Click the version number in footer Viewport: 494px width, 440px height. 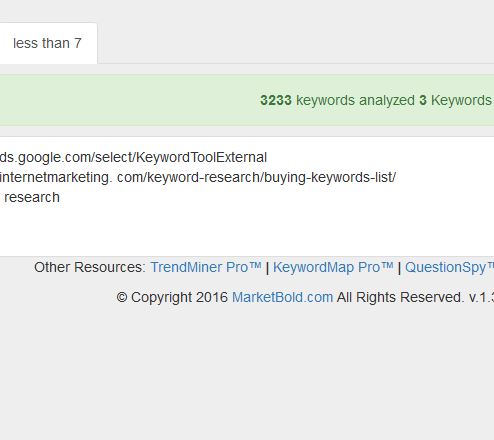[481, 297]
